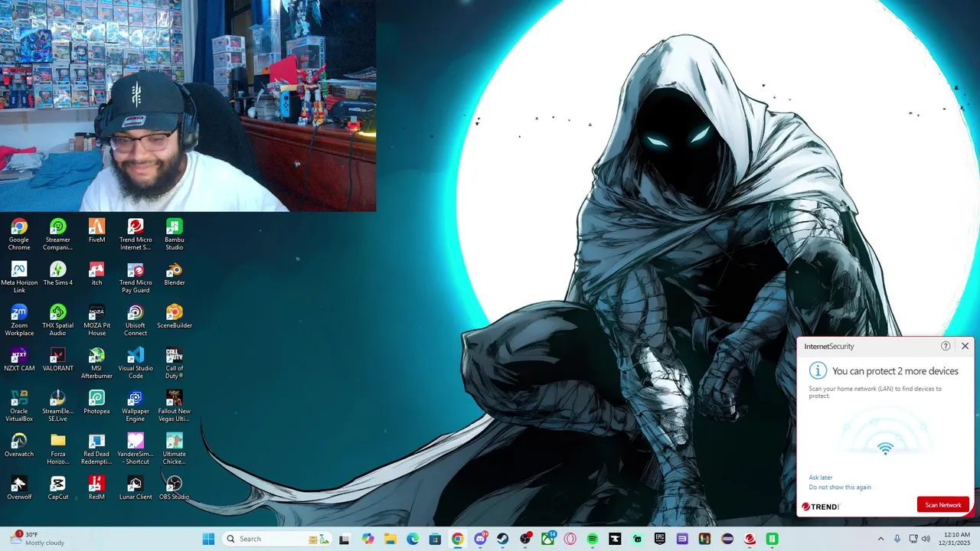Click the Scan Network button
The image size is (980, 551).
click(x=943, y=505)
